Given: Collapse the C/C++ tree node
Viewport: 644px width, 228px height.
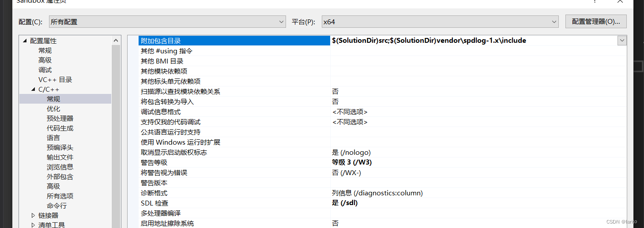Looking at the screenshot, I should [34, 90].
